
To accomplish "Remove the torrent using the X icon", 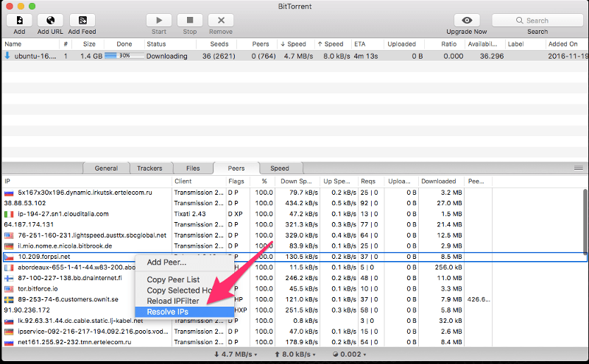I will tap(221, 21).
